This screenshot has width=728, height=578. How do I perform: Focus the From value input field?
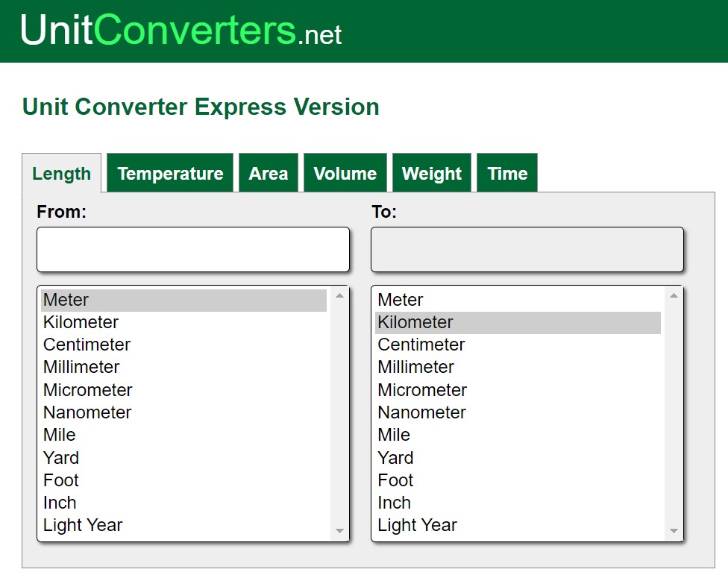pyautogui.click(x=193, y=249)
